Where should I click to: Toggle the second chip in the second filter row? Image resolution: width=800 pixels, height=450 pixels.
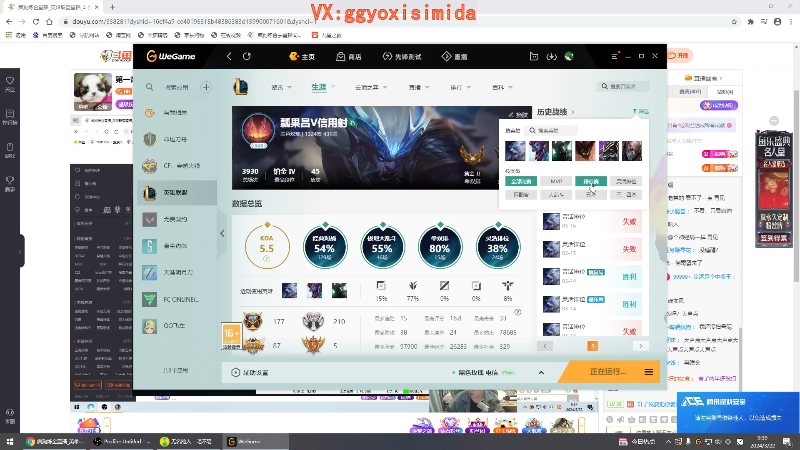pos(556,194)
